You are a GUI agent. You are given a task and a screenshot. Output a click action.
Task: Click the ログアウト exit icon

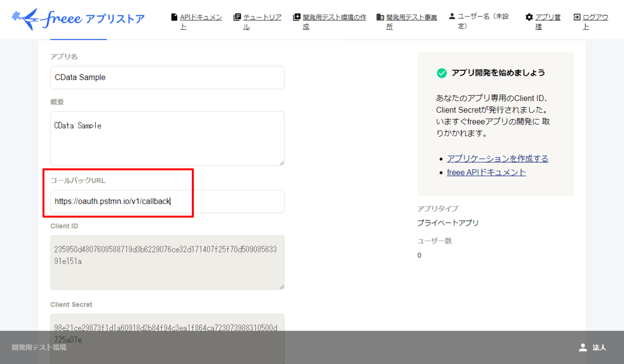577,17
